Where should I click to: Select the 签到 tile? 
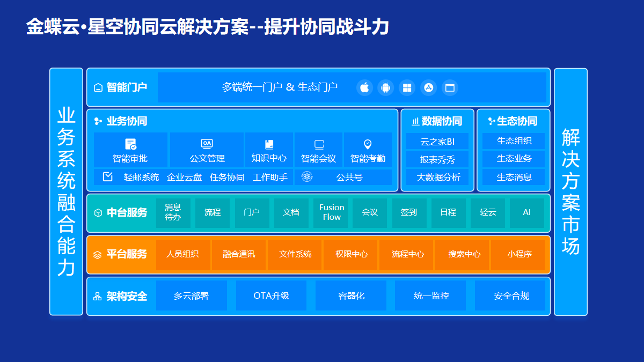pyautogui.click(x=409, y=213)
